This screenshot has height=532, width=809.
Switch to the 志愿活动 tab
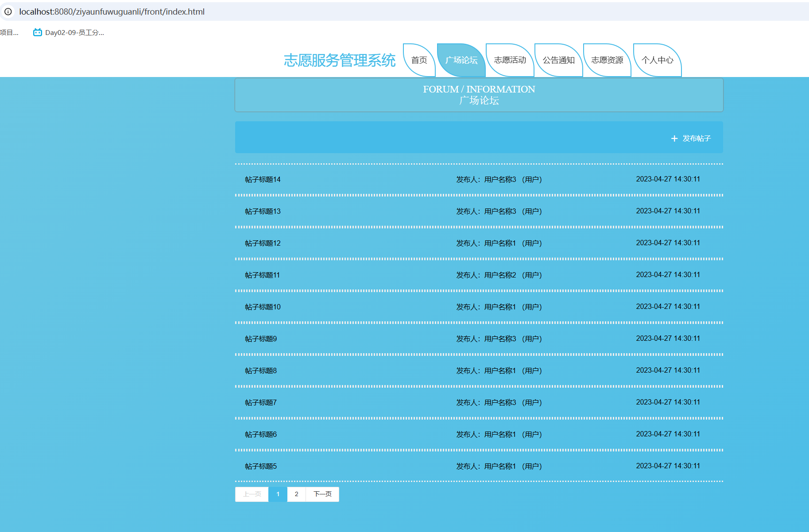point(510,60)
